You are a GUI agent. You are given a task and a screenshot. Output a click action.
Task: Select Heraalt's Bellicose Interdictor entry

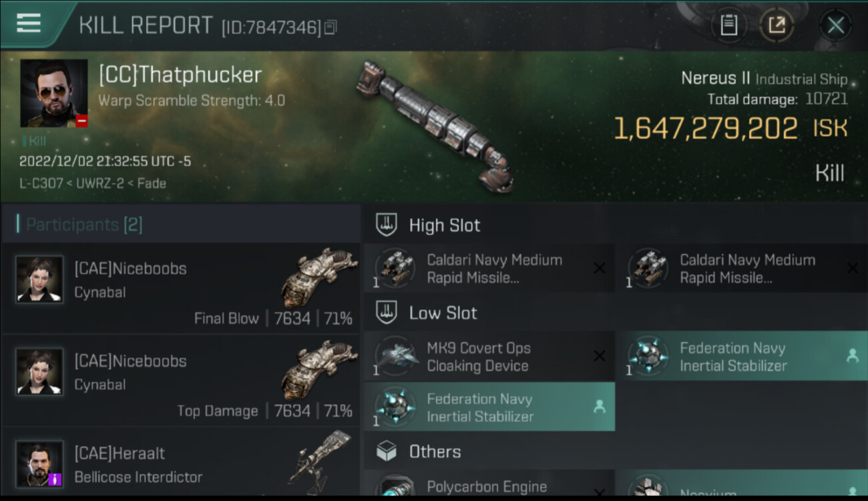click(180, 466)
